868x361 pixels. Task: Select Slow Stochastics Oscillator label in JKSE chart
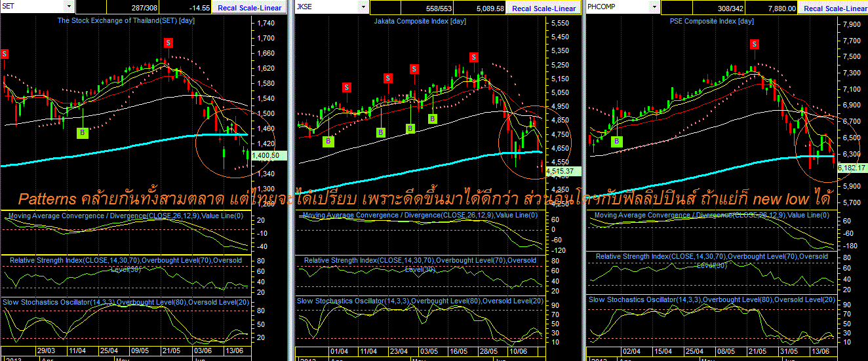point(419,301)
